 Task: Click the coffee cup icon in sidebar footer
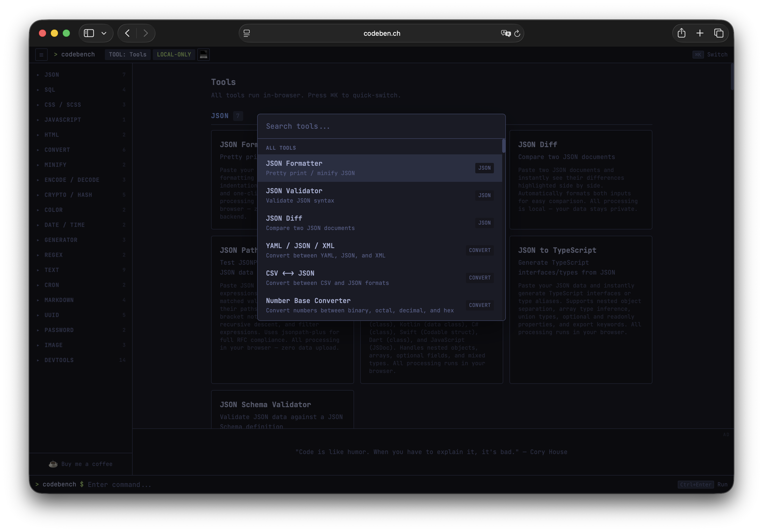(53, 464)
